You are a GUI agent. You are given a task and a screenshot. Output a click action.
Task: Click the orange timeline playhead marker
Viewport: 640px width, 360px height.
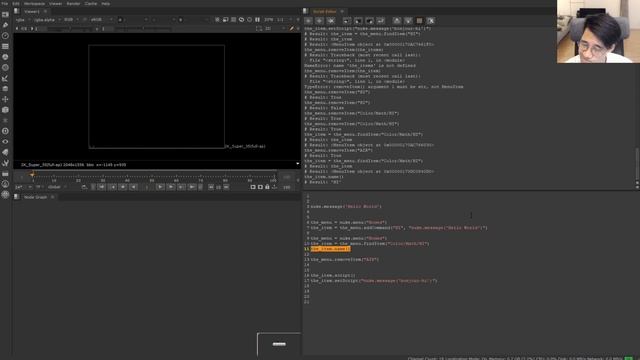pos(32,174)
